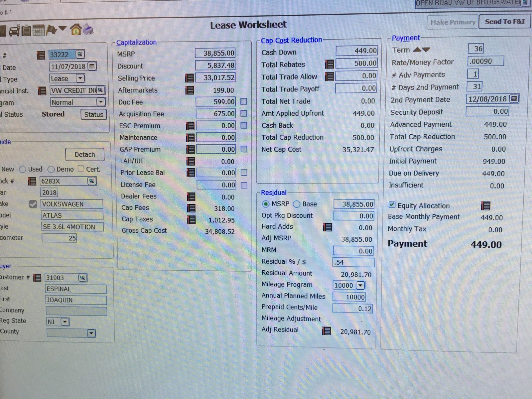Increase Term with the up arrow
The width and height of the screenshot is (532, 399).
417,50
